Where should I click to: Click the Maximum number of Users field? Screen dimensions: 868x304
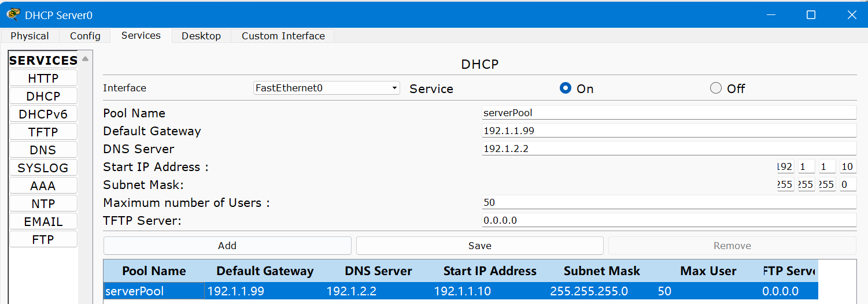click(668, 203)
